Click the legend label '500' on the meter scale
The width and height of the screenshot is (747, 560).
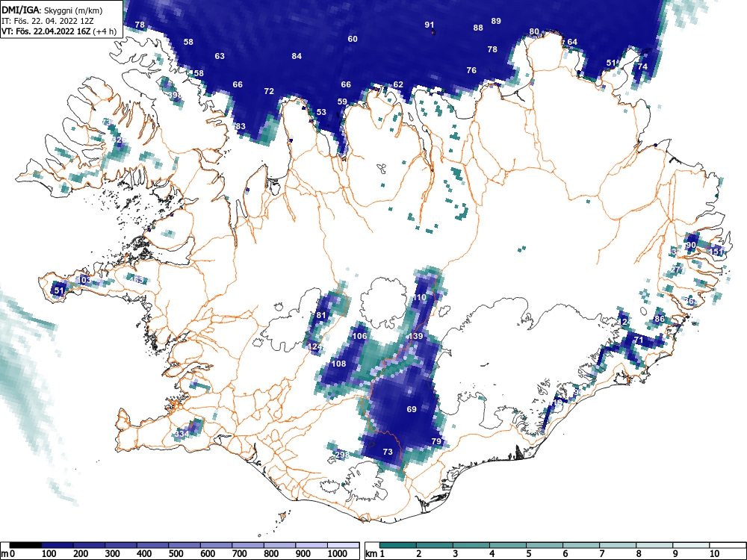(176, 554)
